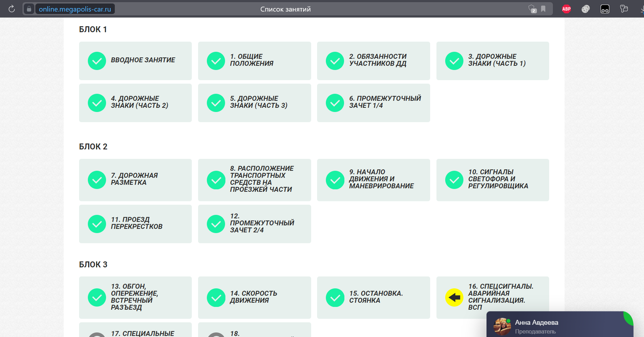Click the reader mode glasses extension icon

click(x=605, y=9)
